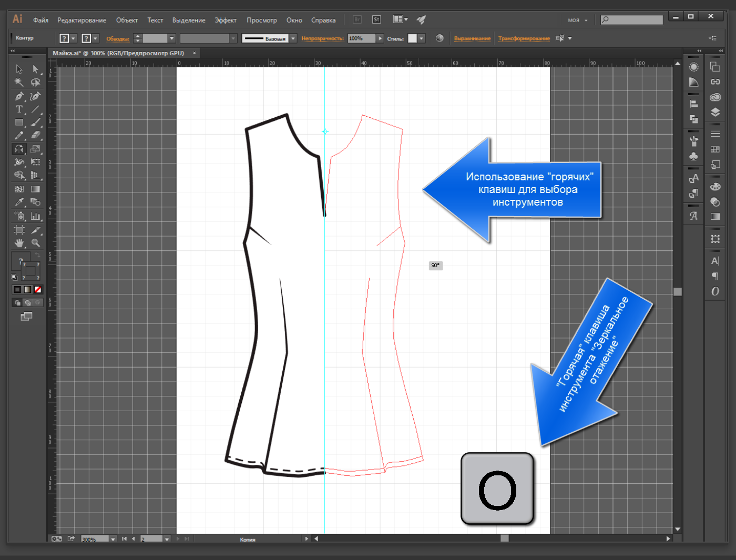Open the Brushes panel icon
This screenshot has width=736, height=560.
[694, 141]
